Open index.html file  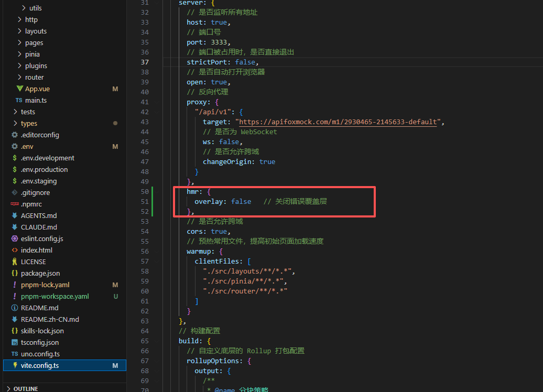[36, 250]
